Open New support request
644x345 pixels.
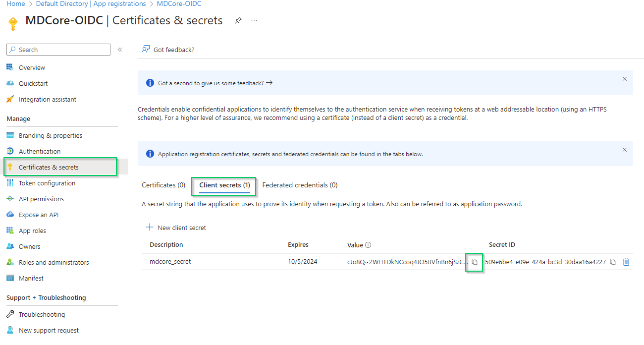[49, 330]
